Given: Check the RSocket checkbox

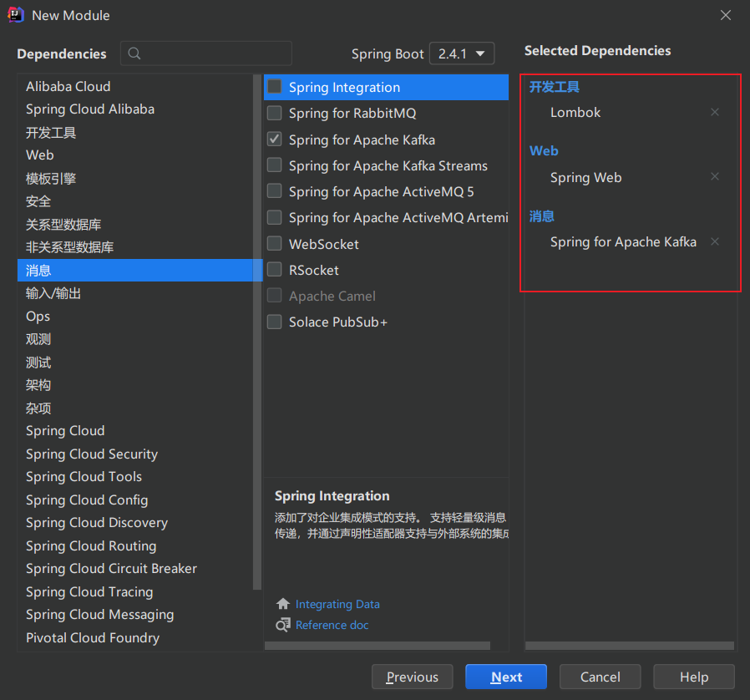Looking at the screenshot, I should 274,269.
